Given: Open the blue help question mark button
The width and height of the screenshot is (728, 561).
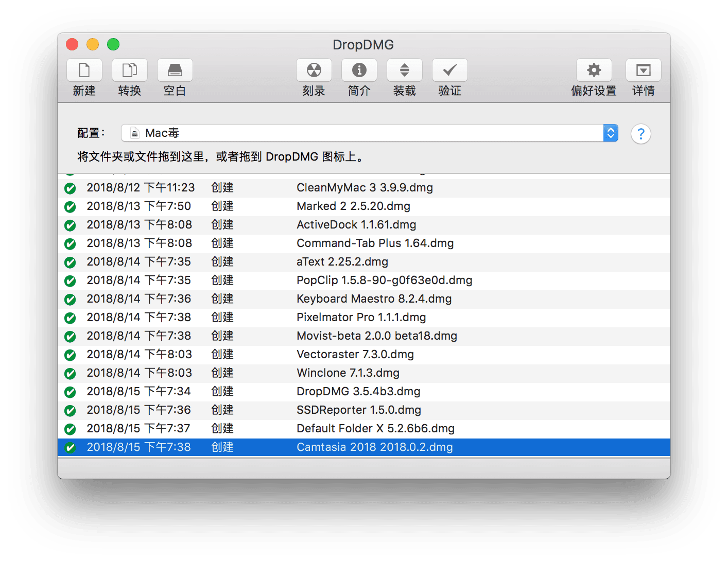Looking at the screenshot, I should pos(641,134).
